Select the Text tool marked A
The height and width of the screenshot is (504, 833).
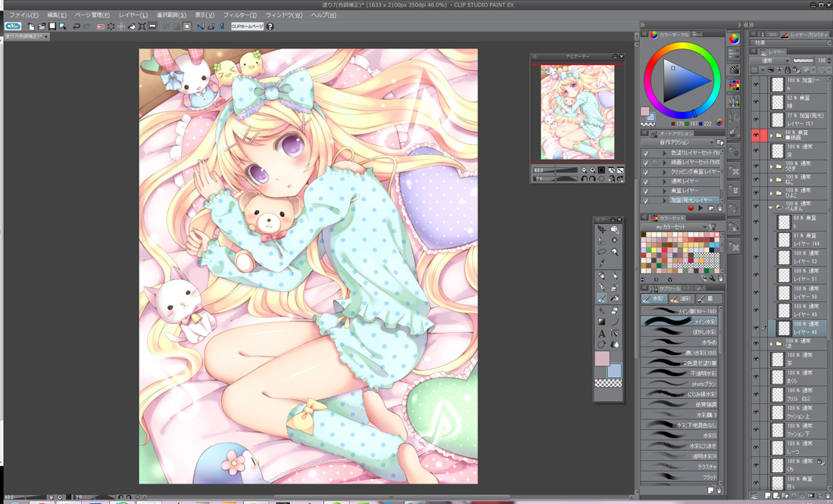click(x=601, y=334)
